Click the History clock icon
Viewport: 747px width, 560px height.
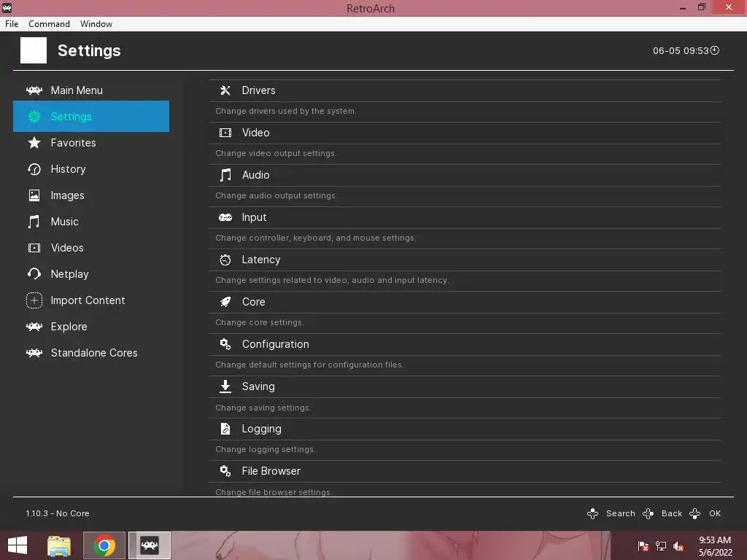coord(34,169)
